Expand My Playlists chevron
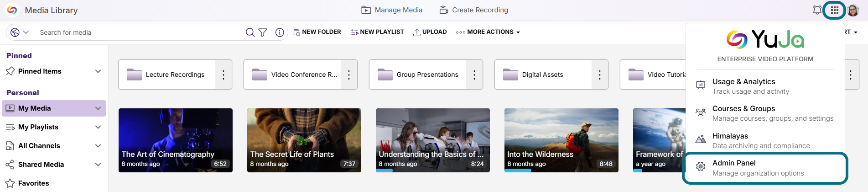This screenshot has height=192, width=868. point(98,127)
